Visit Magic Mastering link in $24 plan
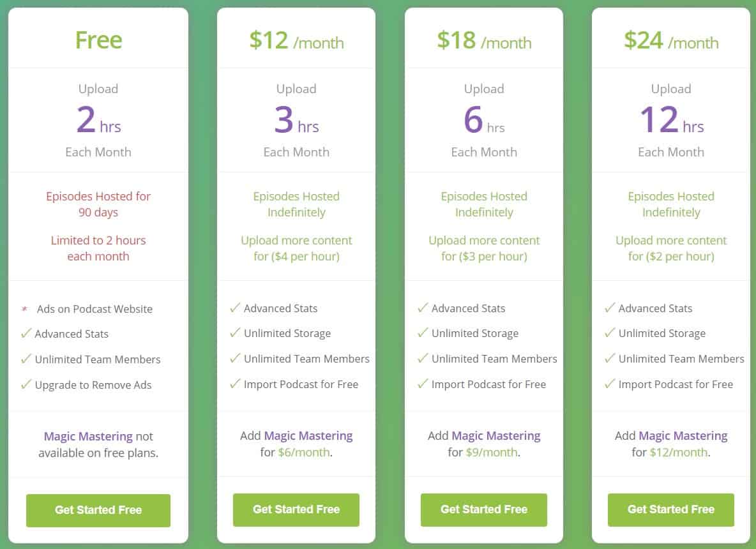756x549 pixels. [683, 436]
